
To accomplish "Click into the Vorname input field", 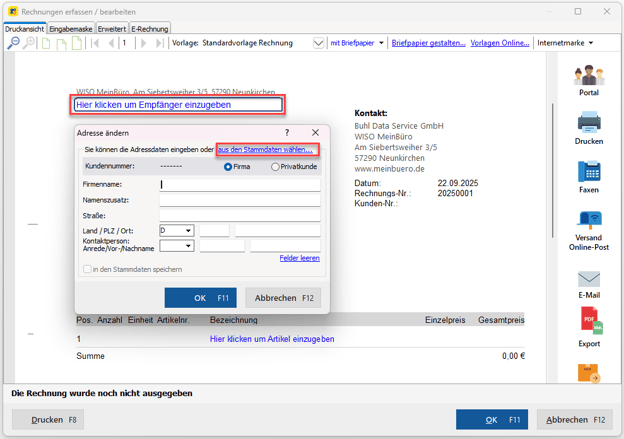I will 222,246.
